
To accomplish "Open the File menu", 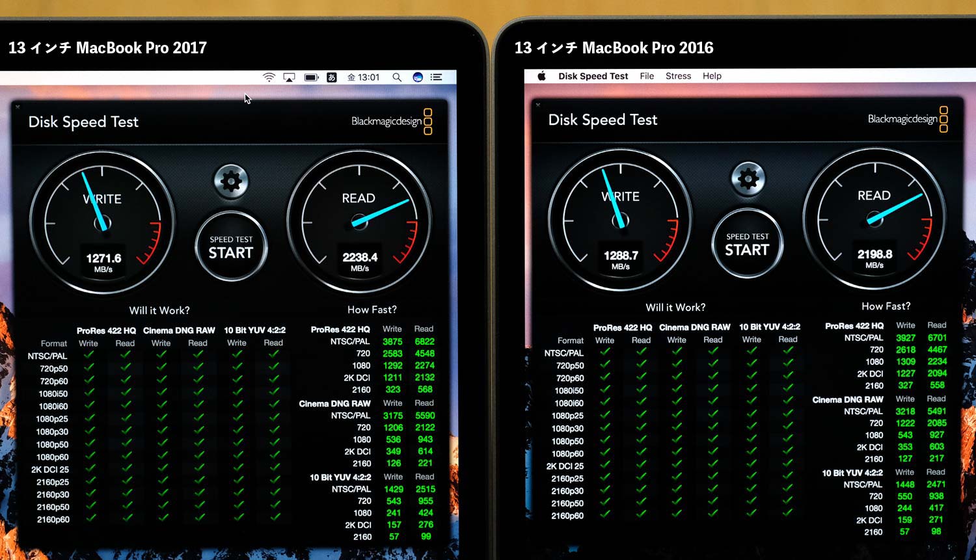I will point(647,76).
